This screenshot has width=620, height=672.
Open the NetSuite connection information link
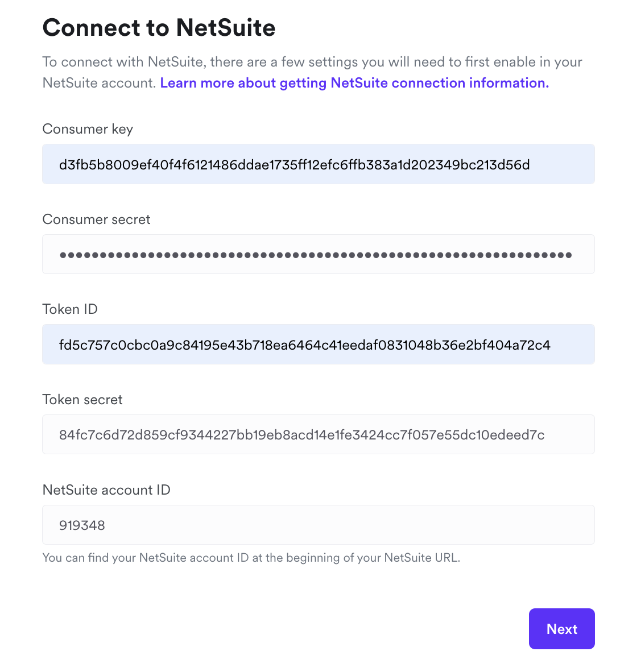[354, 82]
